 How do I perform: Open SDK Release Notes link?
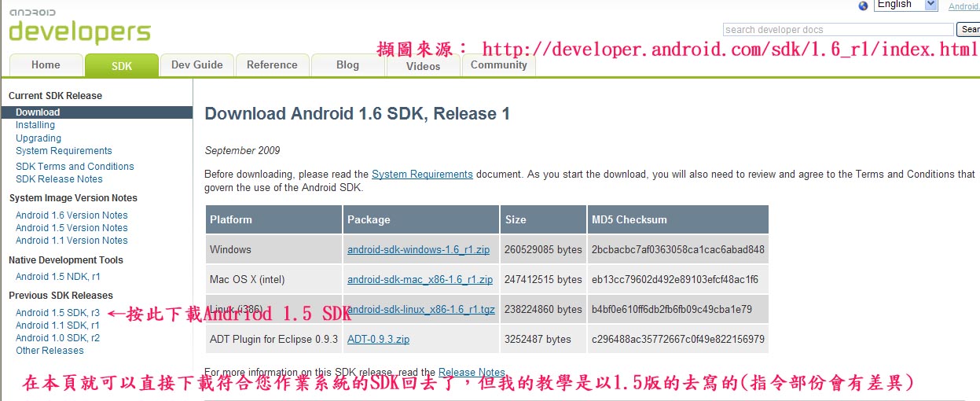coord(59,179)
